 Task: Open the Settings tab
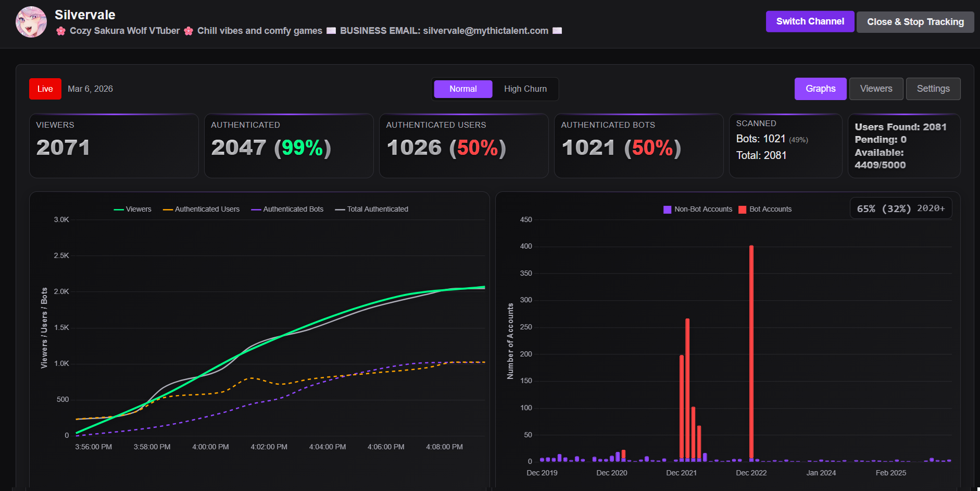[x=933, y=89]
